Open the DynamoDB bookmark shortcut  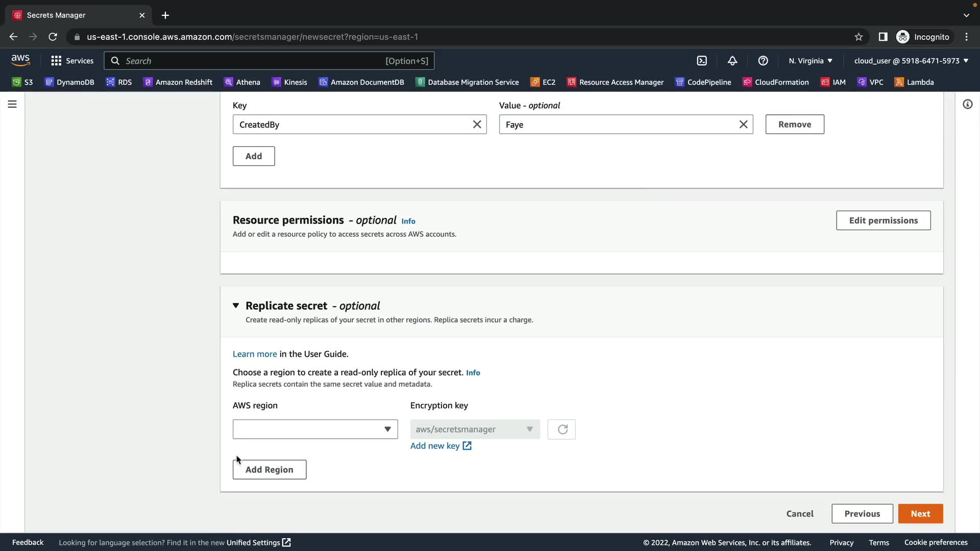click(69, 82)
